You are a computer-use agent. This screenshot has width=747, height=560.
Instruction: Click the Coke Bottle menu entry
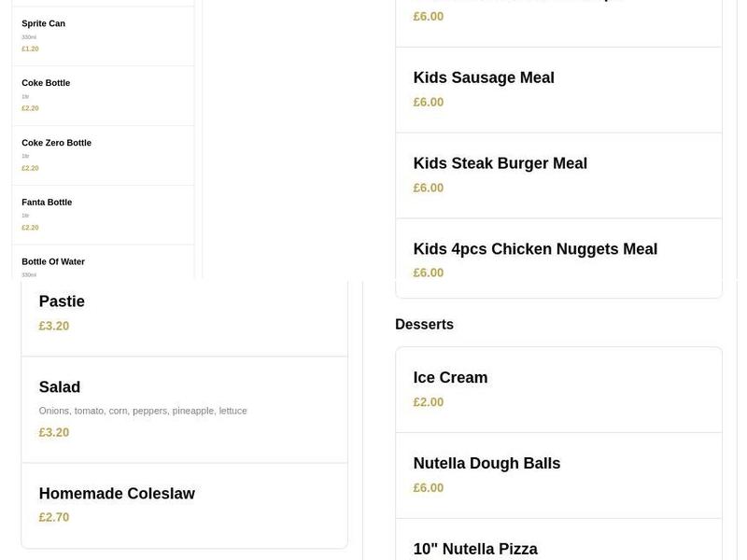(x=45, y=83)
